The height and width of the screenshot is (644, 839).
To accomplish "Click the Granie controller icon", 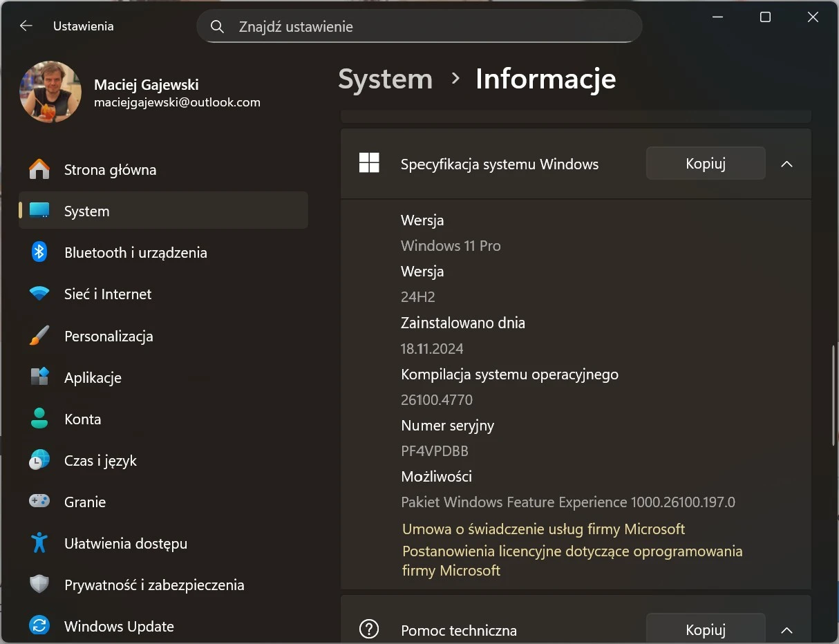I will tap(39, 502).
